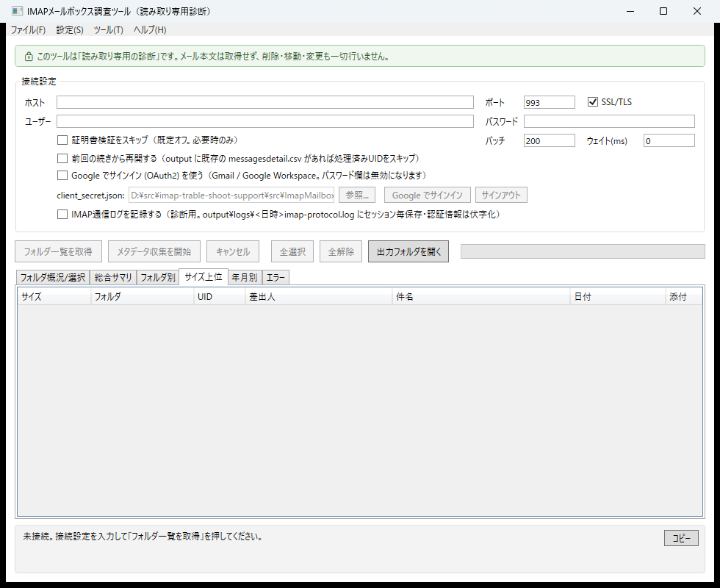Click the Google でサインイン button
This screenshot has width=720, height=588.
click(427, 196)
